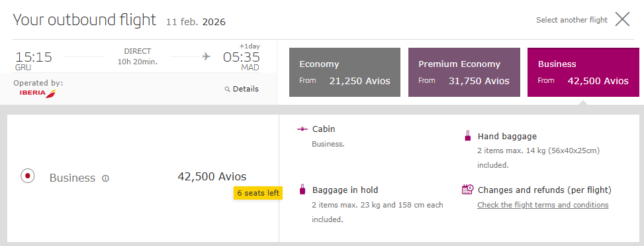The image size is (644, 246).
Task: Click the Baggage in hold suitcase icon
Action: tap(302, 190)
